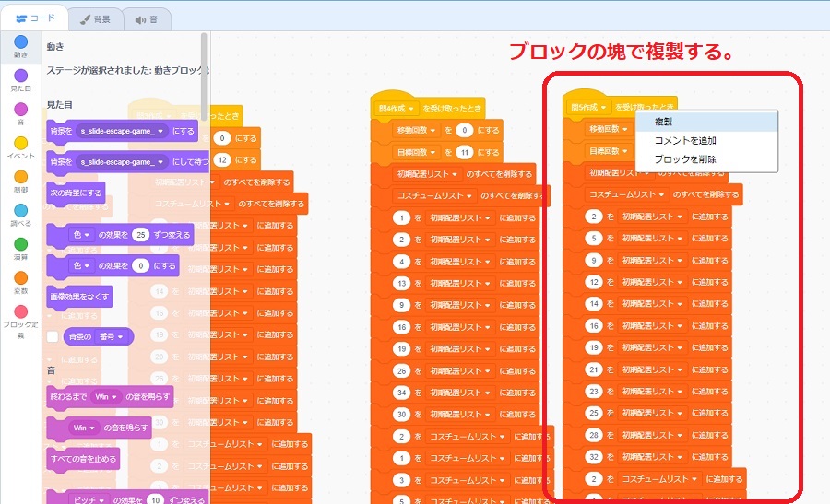Viewport: 830px width, 504px height.
Task: Click value 26 in 問4 初期配置リスト block
Action: point(401,371)
